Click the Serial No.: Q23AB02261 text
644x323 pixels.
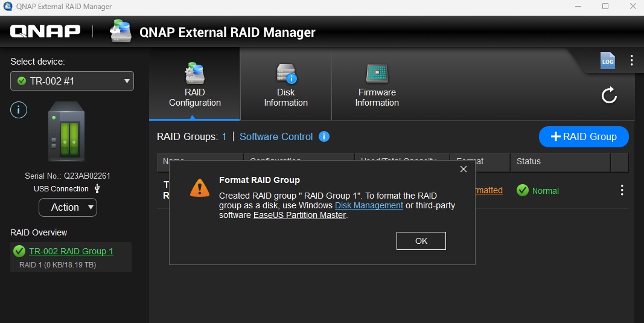click(x=68, y=176)
